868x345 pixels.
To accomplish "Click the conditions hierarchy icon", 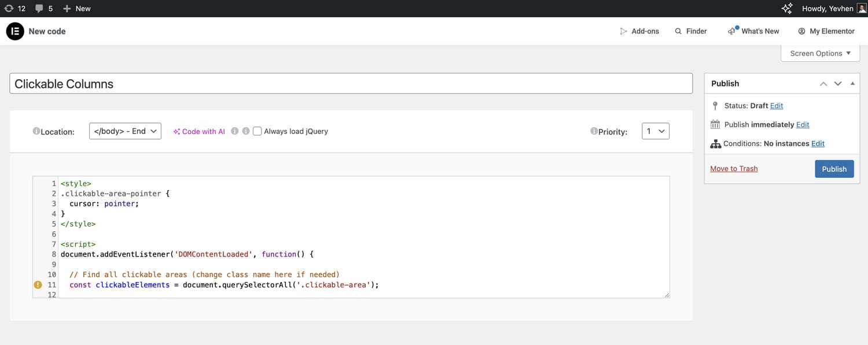I will [715, 144].
